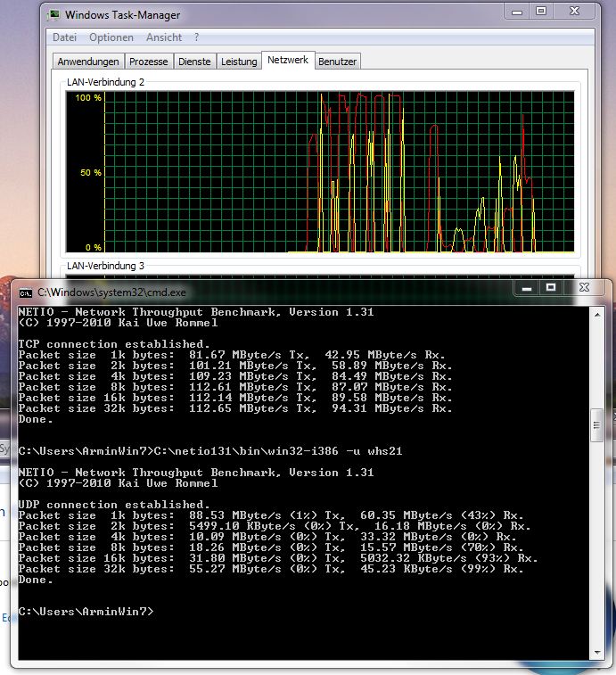Click the TCP 4k bytes 109.23 MByte/s line
The height and width of the screenshot is (675, 616).
235,376
